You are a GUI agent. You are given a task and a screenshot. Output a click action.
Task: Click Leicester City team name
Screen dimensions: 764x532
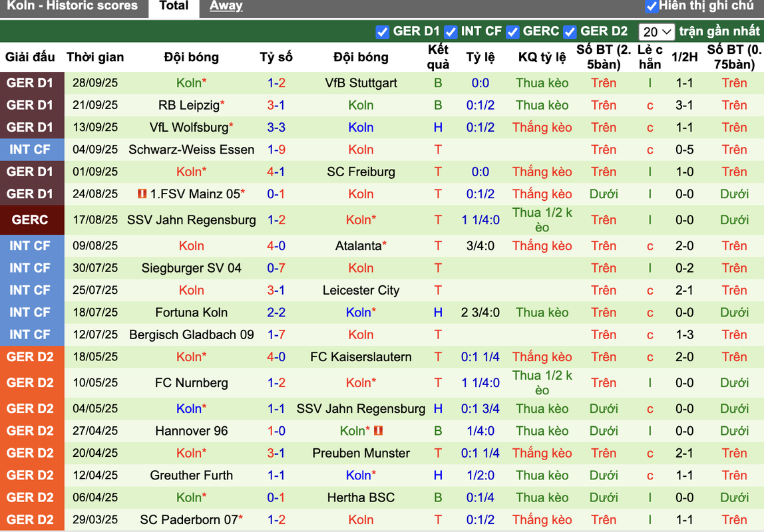361,291
